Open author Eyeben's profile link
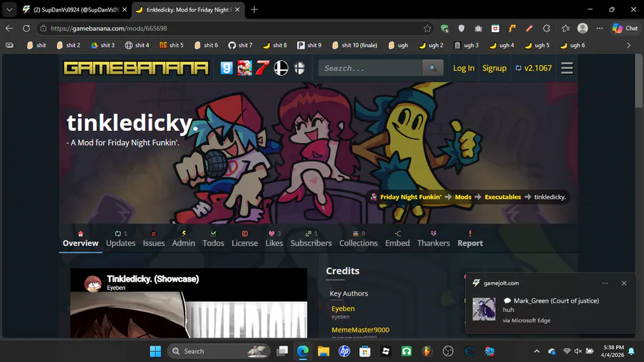The width and height of the screenshot is (644, 362). click(x=343, y=308)
